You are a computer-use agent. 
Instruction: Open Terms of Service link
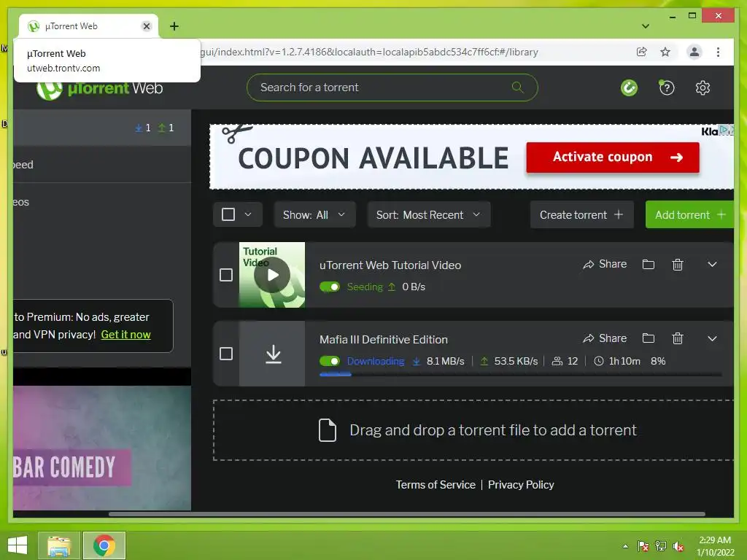click(436, 485)
